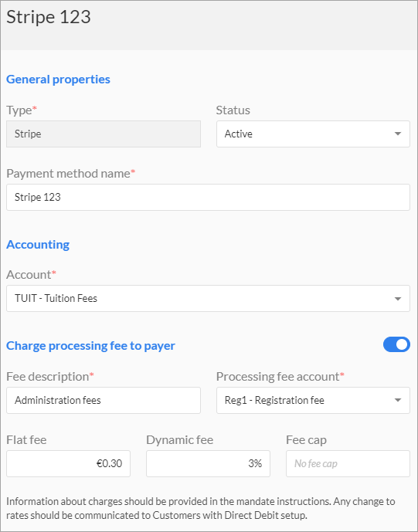Open the Processing fee account dropdown

[313, 401]
